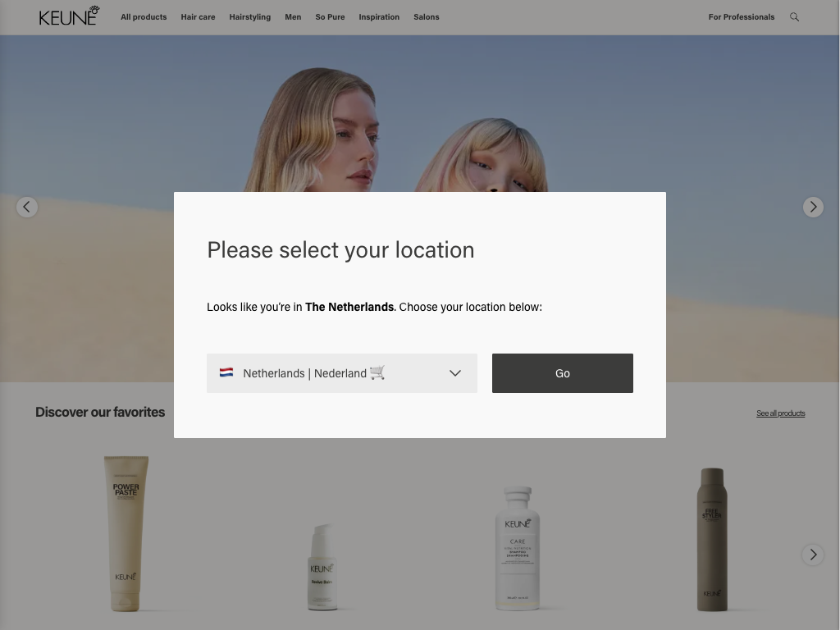Go to previous hero slide
The image size is (840, 630).
(27, 207)
